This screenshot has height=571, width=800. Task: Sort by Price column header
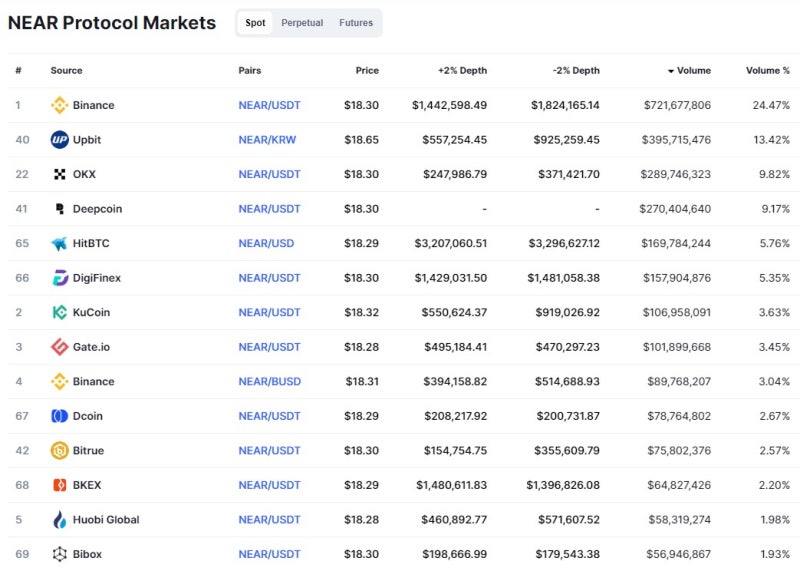tap(367, 71)
